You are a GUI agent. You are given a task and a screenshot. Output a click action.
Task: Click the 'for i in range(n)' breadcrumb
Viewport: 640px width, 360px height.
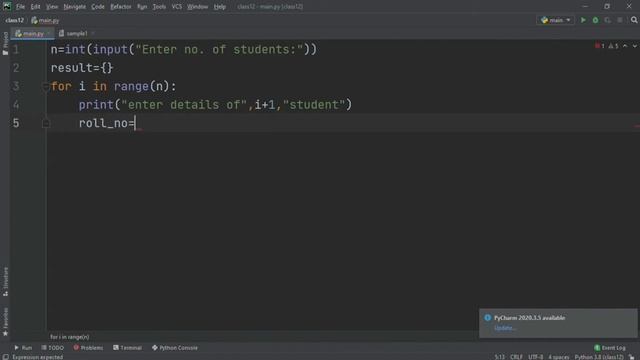pyautogui.click(x=70, y=337)
